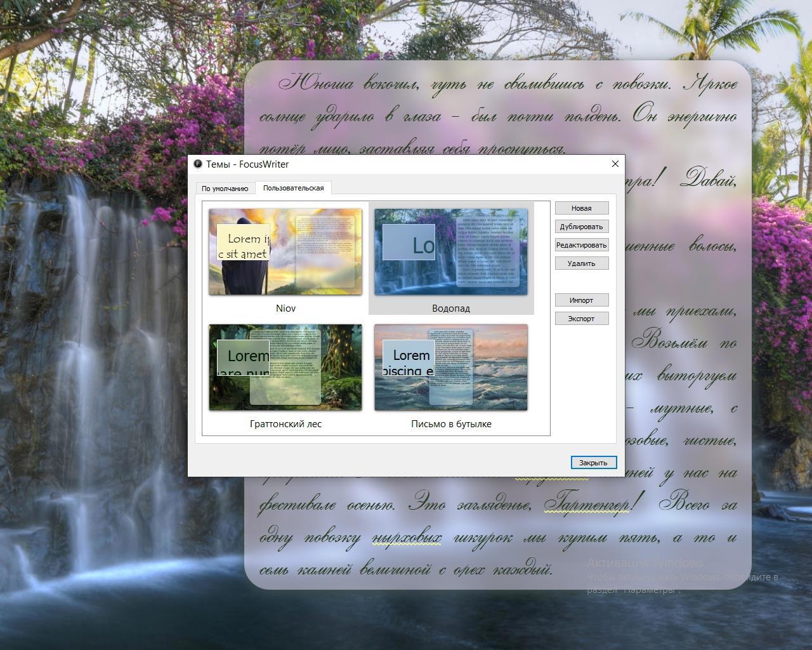Place the cursor in the document's first line

point(507,84)
